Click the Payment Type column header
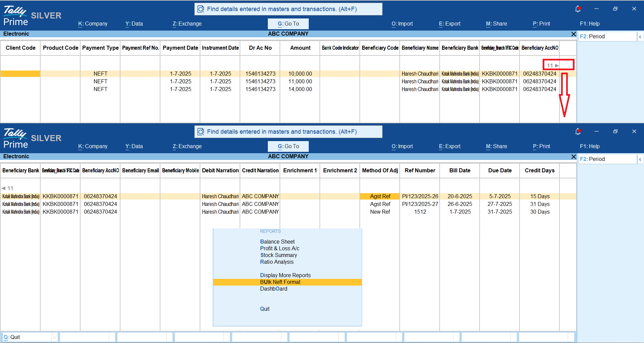 pyautogui.click(x=100, y=48)
